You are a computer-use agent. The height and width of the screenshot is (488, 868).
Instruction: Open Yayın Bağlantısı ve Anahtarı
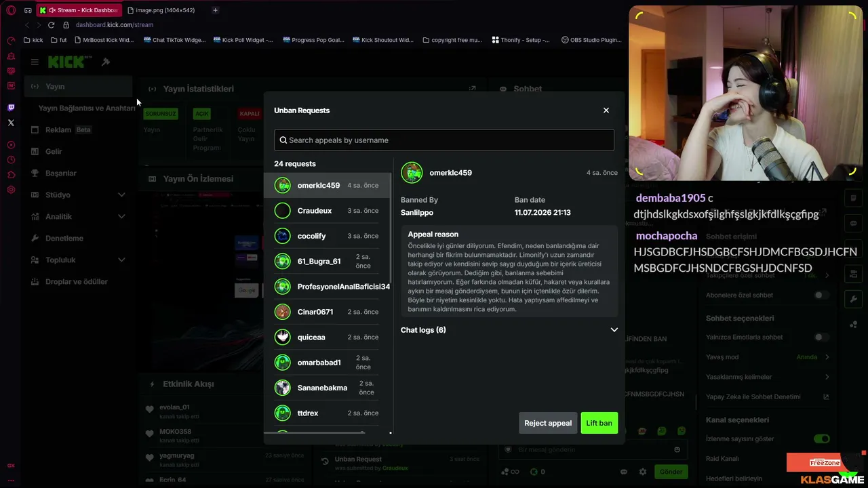(87, 108)
